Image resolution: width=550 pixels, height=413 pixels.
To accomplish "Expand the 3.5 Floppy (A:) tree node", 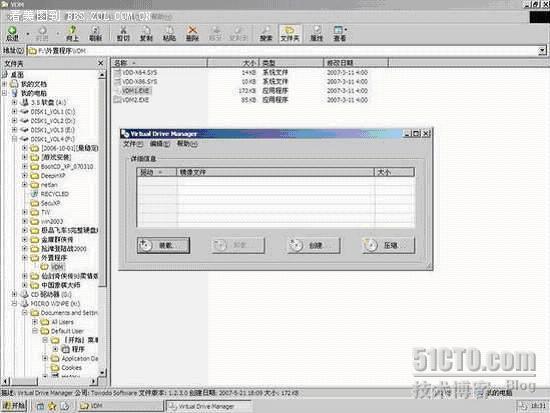I will (x=14, y=102).
